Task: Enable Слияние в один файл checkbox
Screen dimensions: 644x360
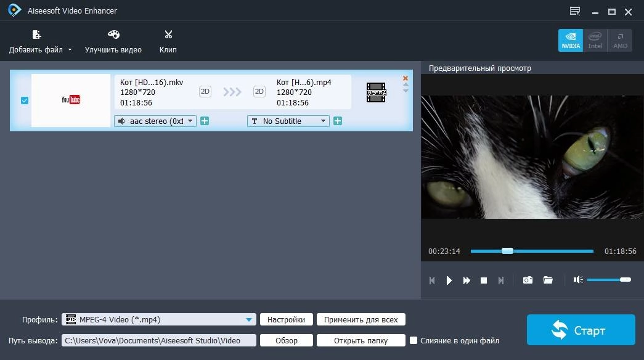Action: coord(414,340)
